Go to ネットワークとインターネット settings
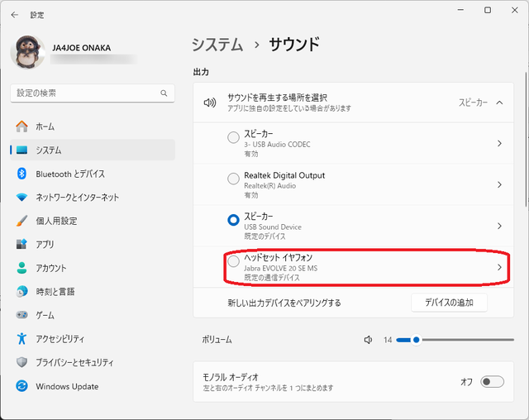This screenshot has width=529, height=420. (x=93, y=197)
